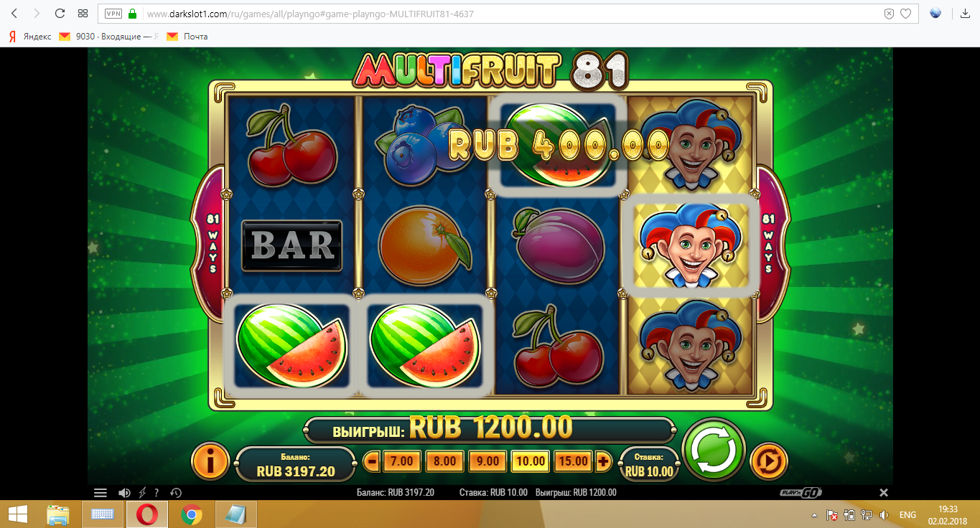The height and width of the screenshot is (528, 980).
Task: Select the 15.00 bet value
Action: [573, 461]
